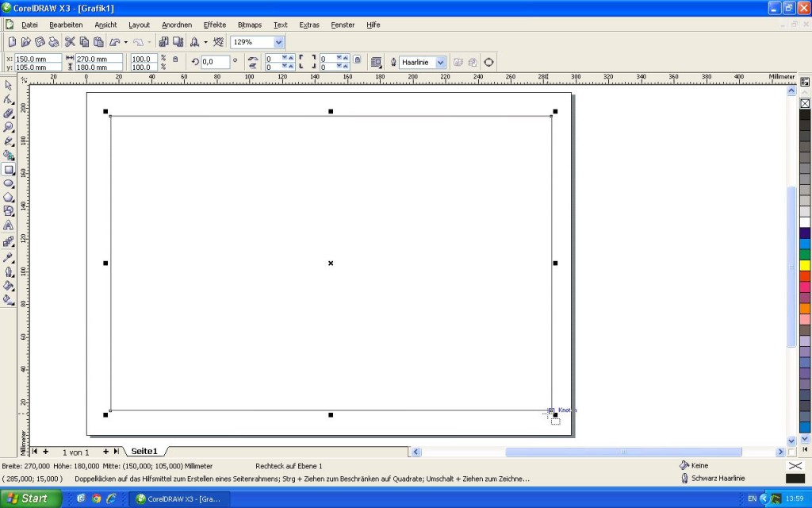Go to last page in navigator
The image size is (812, 508).
pos(117,452)
